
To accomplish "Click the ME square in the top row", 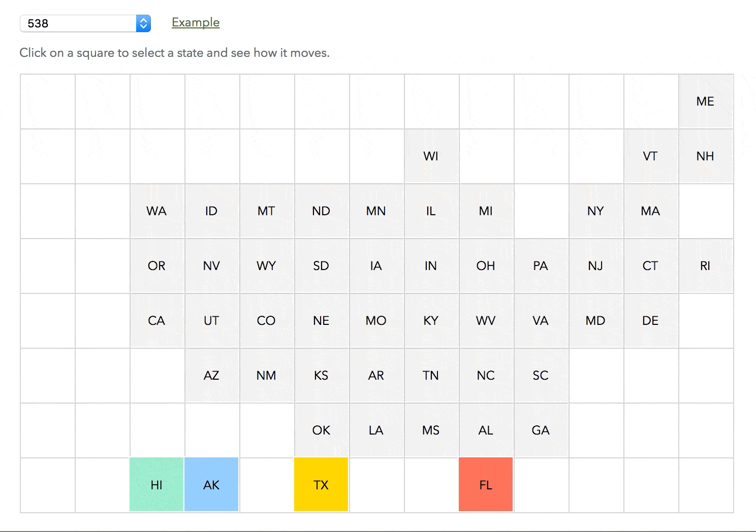I will (706, 102).
